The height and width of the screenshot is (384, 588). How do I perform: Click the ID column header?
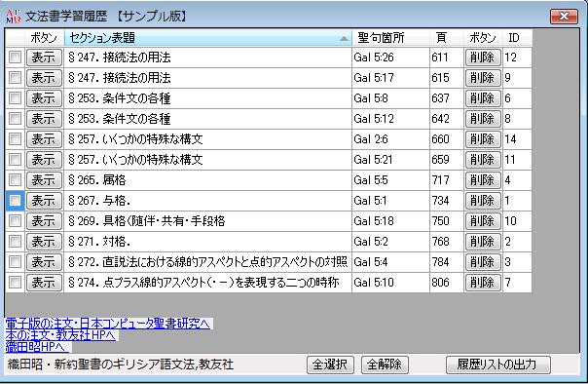[x=517, y=38]
